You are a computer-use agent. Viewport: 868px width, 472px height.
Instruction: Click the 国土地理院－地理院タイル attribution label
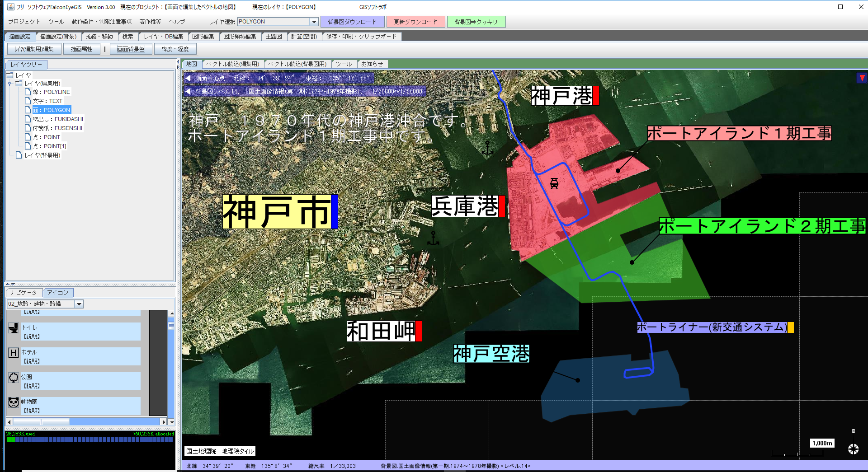pos(220,451)
